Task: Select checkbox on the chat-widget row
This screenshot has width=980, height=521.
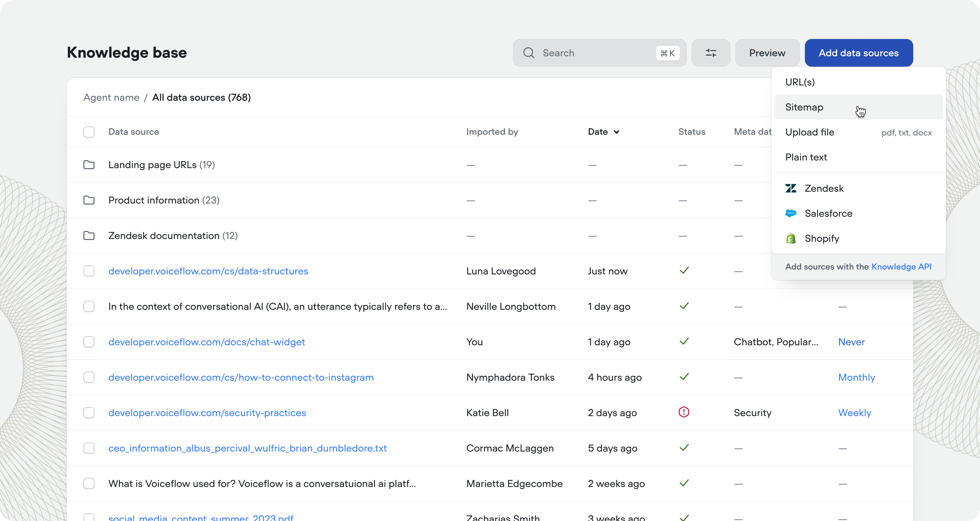Action: click(89, 341)
